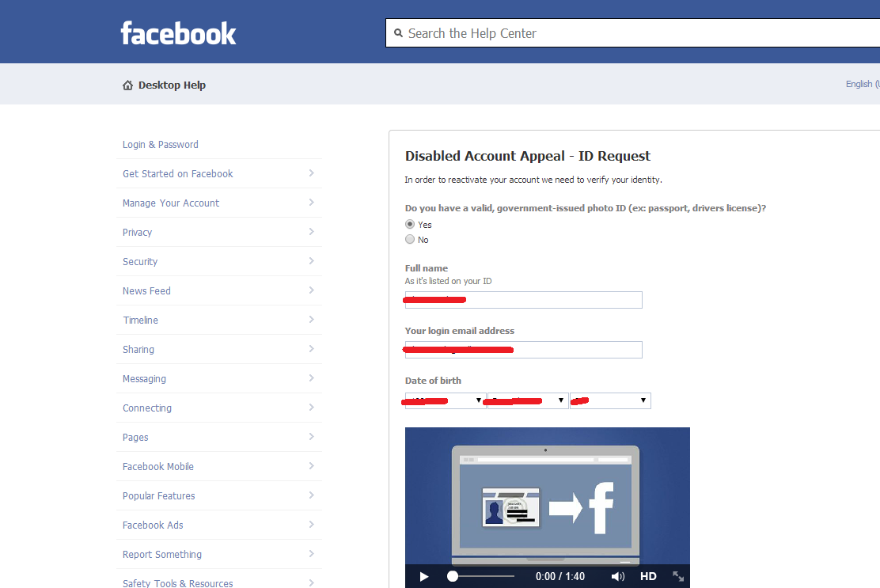Click the Desktop Help home icon
The height and width of the screenshot is (588, 880).
click(x=128, y=85)
